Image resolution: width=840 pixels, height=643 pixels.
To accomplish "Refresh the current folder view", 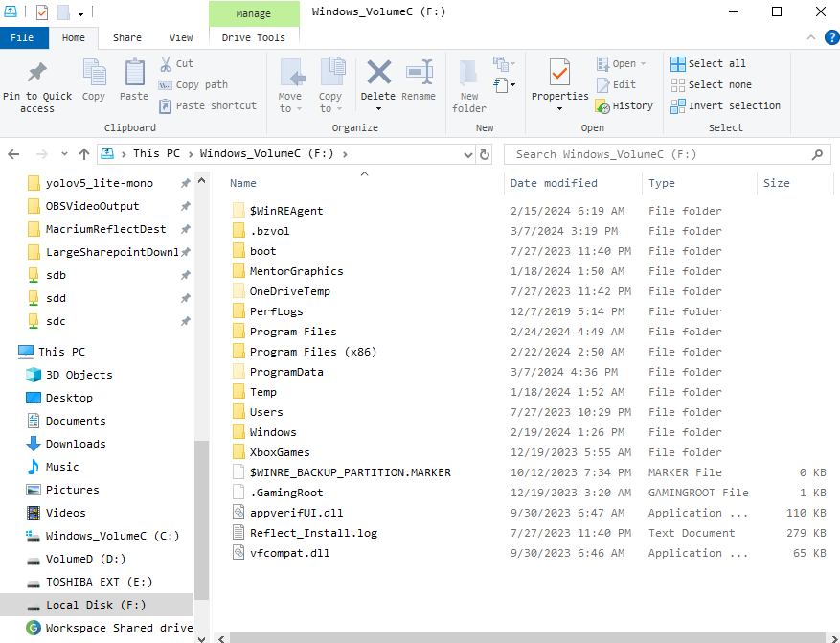I will 485,154.
